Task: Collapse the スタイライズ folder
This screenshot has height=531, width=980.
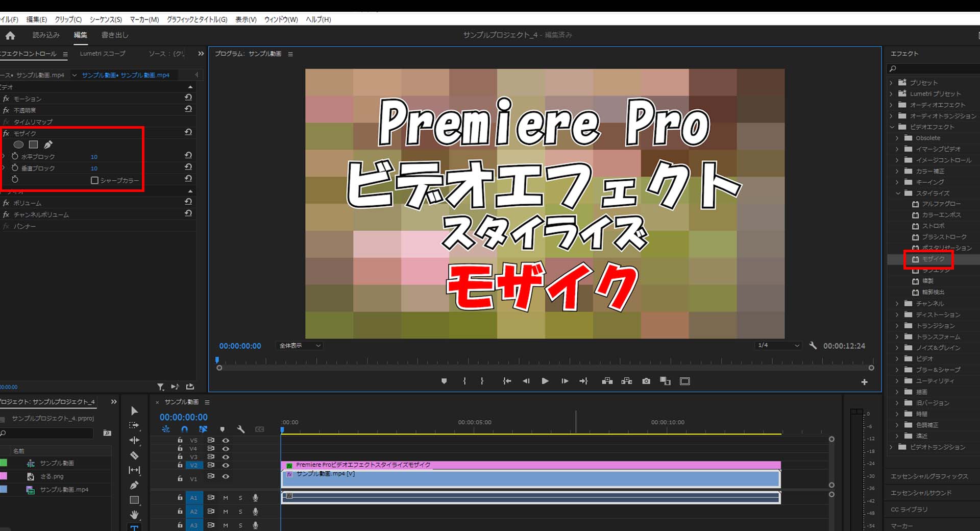Action: [x=897, y=193]
